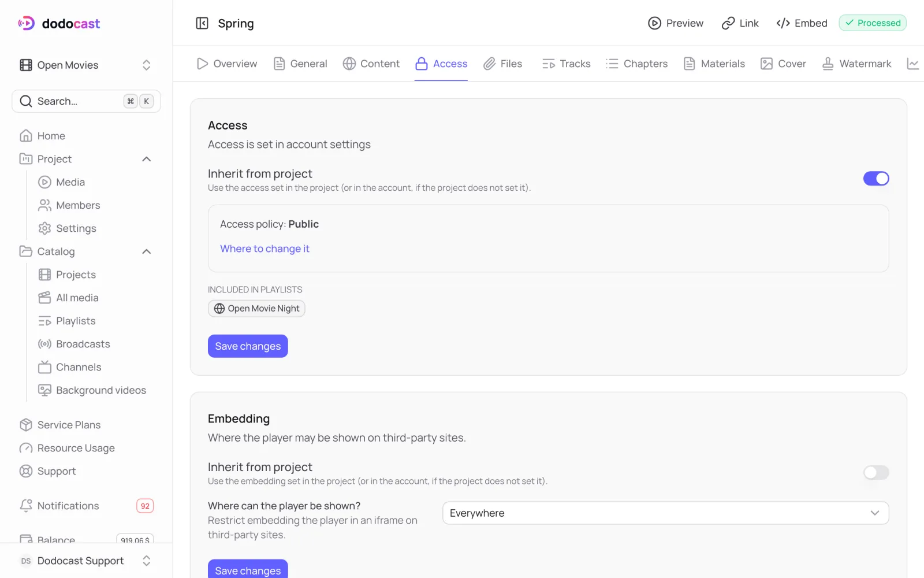Click the Embed button in header

(x=802, y=23)
